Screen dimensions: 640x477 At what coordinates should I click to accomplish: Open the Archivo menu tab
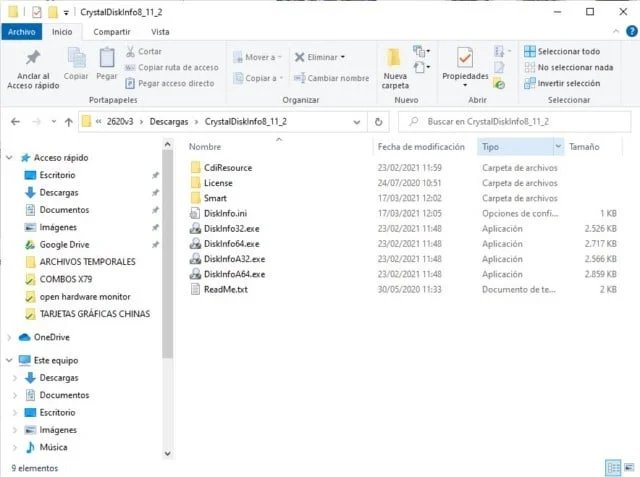21,31
